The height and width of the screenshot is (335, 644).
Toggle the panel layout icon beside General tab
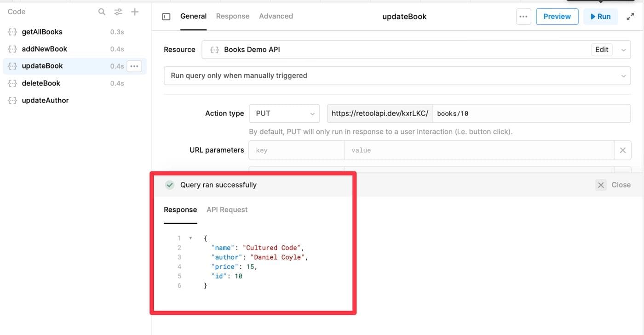(166, 16)
